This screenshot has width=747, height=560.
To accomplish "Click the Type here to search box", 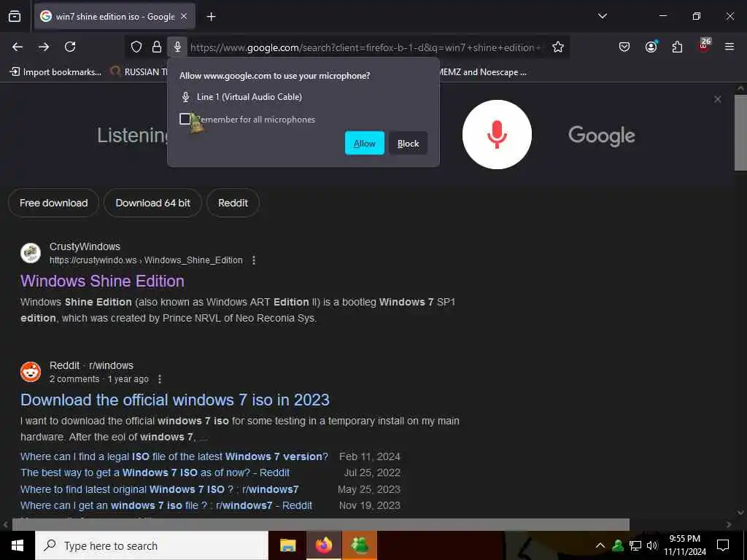I will [152, 545].
